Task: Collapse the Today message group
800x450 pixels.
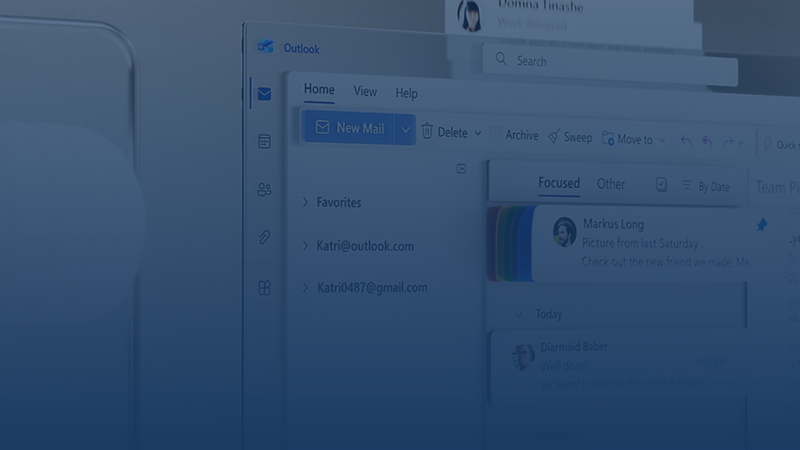Action: [x=518, y=315]
